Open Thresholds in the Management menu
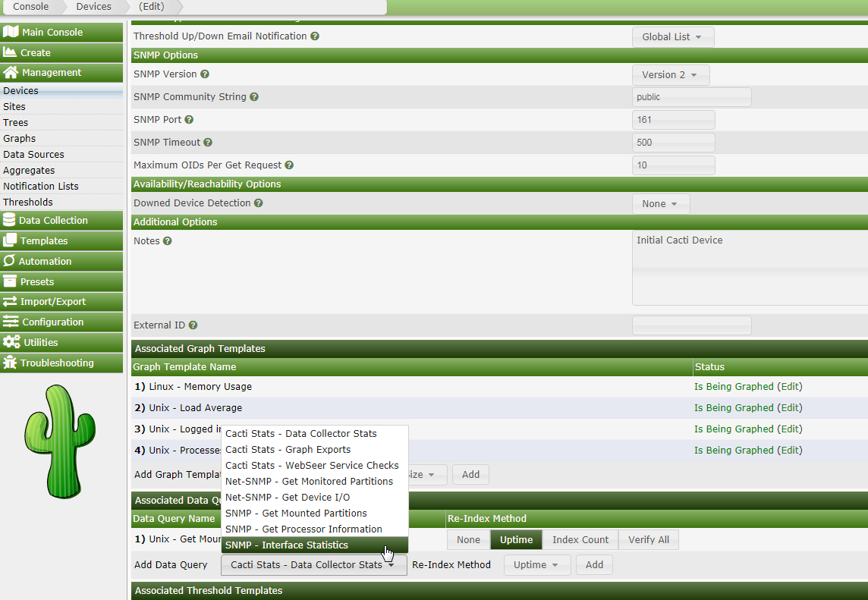 coord(61,202)
